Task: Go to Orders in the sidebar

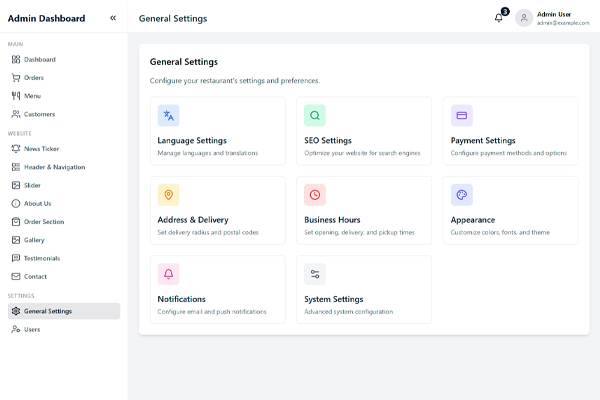Action: [x=64, y=78]
